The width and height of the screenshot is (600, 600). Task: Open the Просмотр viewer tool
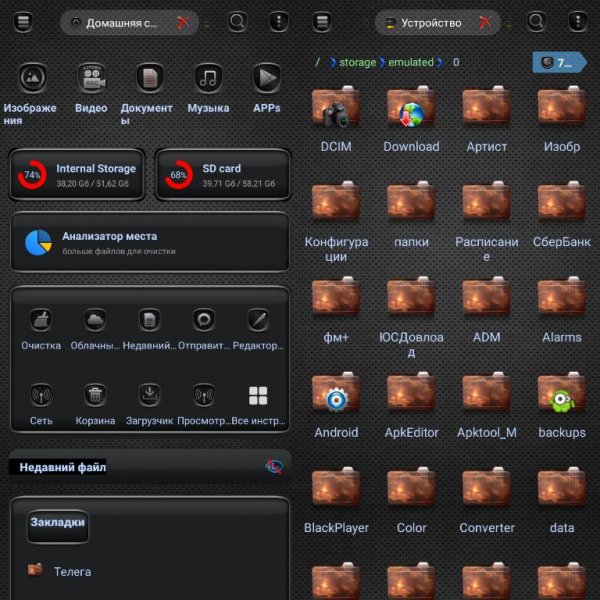(x=204, y=395)
